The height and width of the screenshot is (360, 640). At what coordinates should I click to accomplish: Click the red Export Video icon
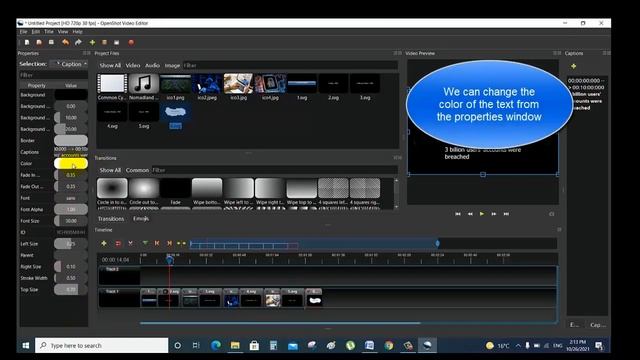(x=131, y=42)
